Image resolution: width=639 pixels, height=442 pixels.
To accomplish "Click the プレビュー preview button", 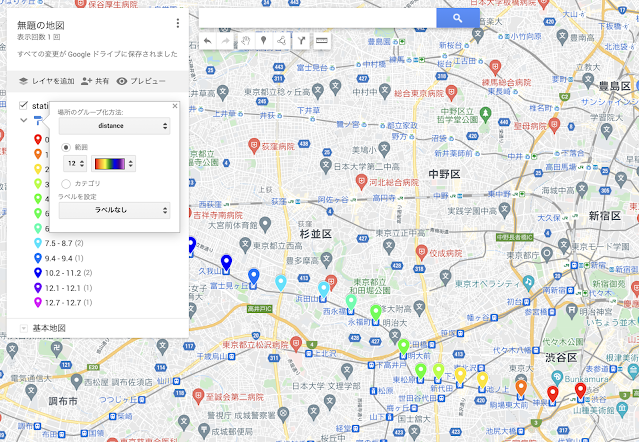I will click(x=141, y=81).
